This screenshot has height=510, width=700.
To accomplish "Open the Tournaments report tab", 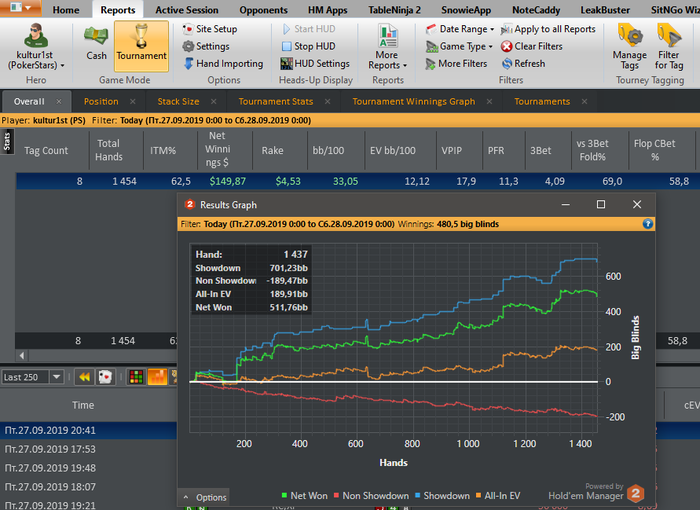I will [x=542, y=102].
